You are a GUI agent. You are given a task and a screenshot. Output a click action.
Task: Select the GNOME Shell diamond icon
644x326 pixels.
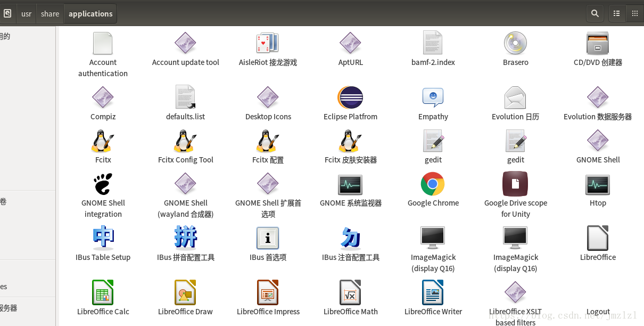tap(598, 141)
